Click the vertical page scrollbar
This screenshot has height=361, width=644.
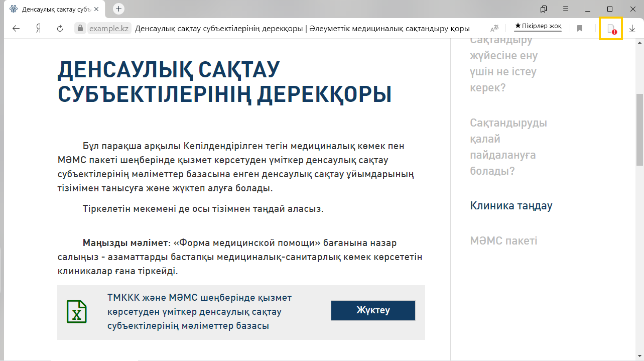pos(639,130)
